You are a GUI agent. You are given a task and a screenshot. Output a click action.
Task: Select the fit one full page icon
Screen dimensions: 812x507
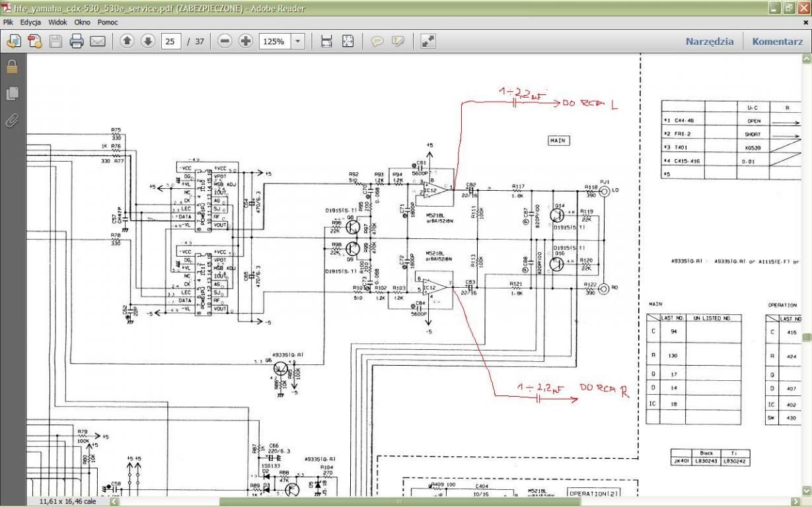[348, 42]
